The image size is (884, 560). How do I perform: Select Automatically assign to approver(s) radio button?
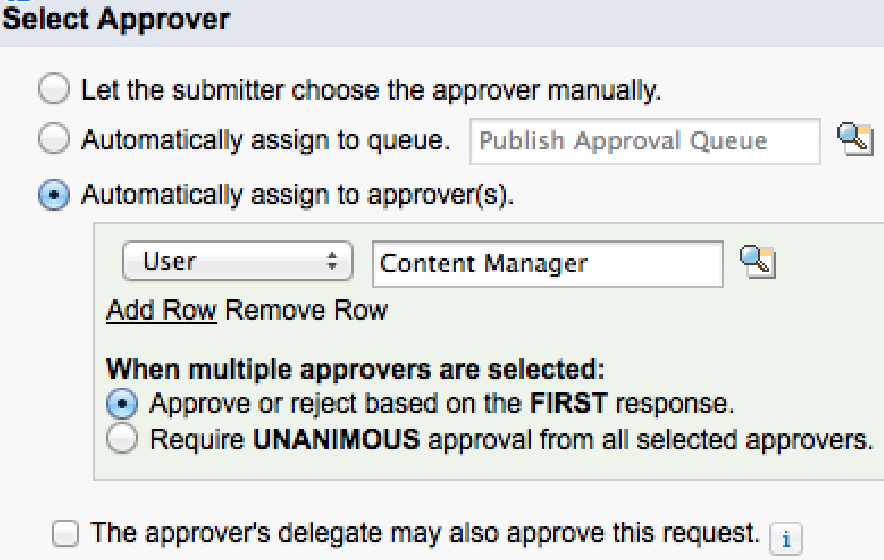53,195
